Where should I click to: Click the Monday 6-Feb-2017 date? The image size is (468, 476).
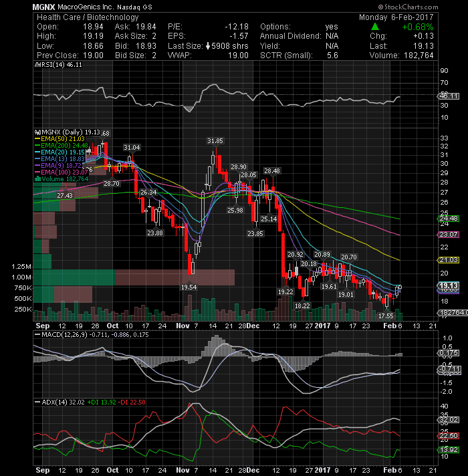click(x=396, y=17)
